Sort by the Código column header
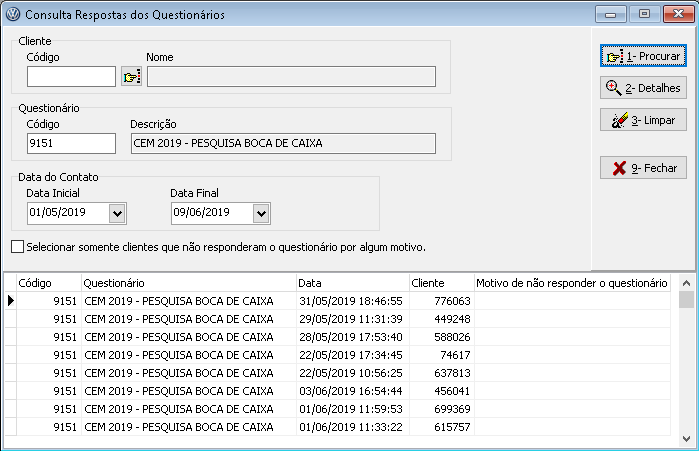 click(x=49, y=283)
